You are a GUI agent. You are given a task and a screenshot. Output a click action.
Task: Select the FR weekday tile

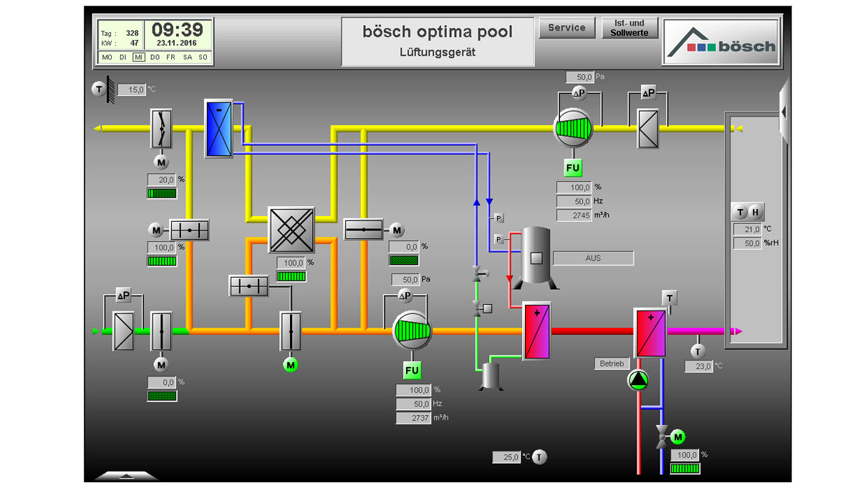click(x=170, y=57)
